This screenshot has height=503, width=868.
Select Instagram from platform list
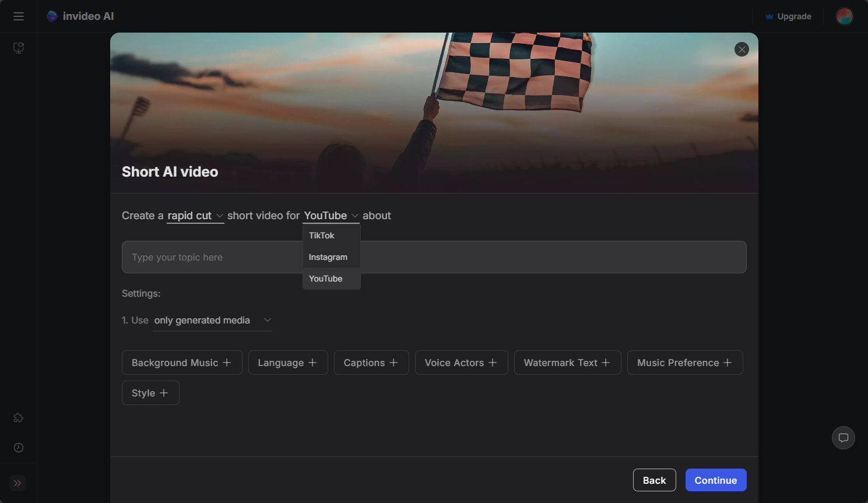331,257
